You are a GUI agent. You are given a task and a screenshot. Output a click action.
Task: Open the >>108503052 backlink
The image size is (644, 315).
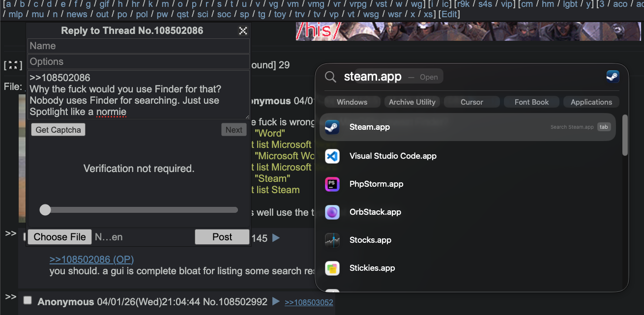309,302
